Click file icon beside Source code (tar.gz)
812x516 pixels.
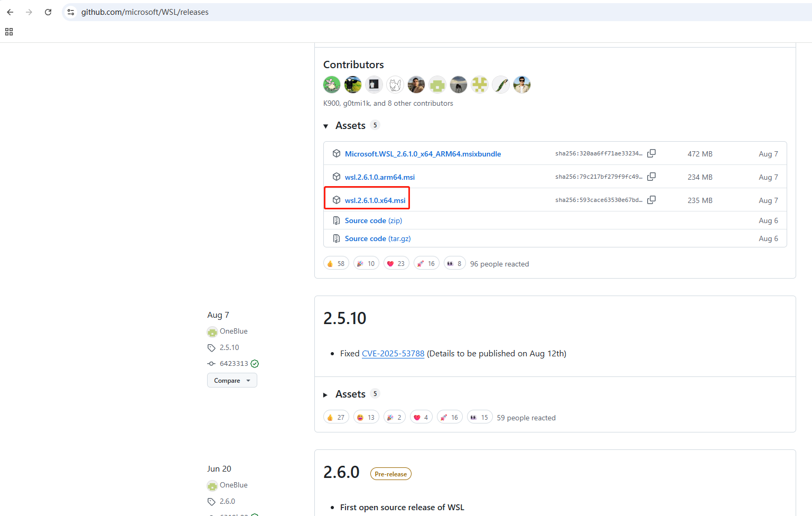(337, 238)
